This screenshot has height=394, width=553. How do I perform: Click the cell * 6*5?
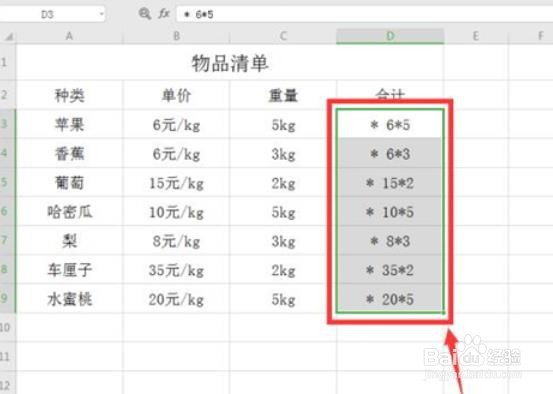390,124
